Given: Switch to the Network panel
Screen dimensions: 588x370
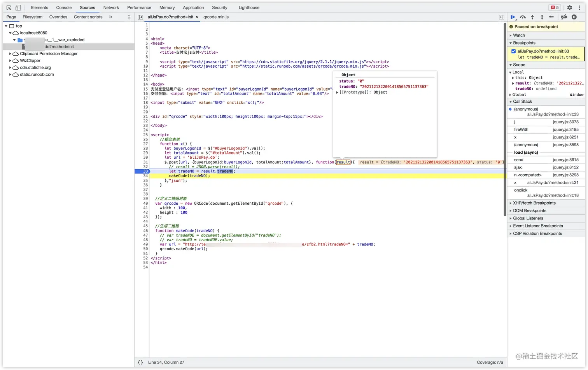Looking at the screenshot, I should pyautogui.click(x=111, y=7).
